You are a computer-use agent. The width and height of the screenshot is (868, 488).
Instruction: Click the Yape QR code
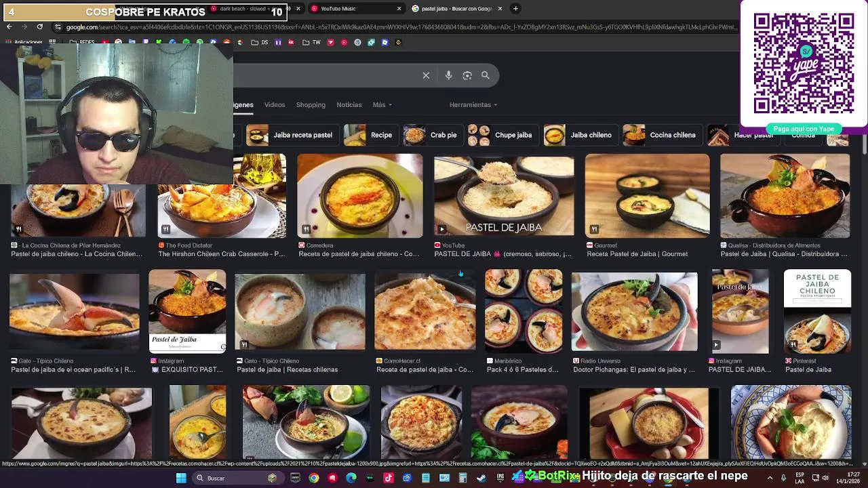click(x=804, y=63)
